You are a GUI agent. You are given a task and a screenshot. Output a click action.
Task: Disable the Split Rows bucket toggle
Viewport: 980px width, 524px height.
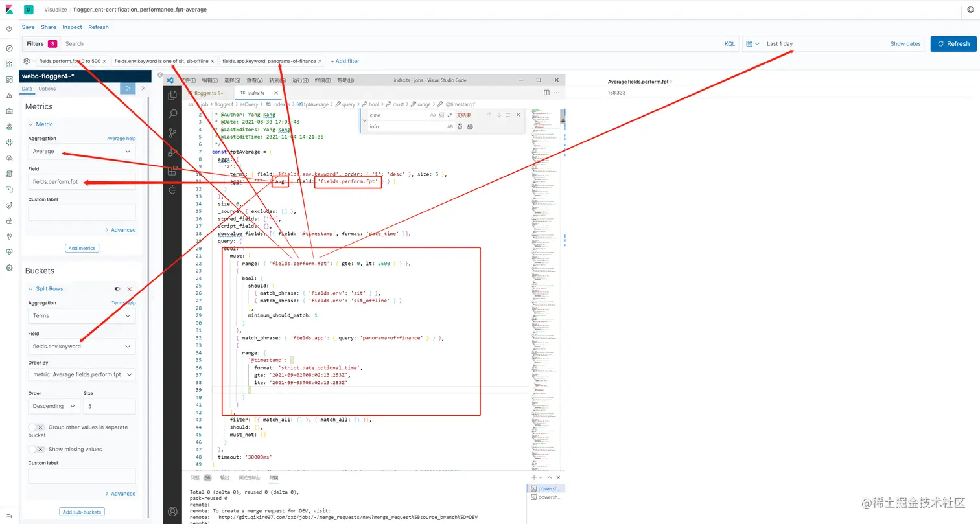pyautogui.click(x=117, y=289)
